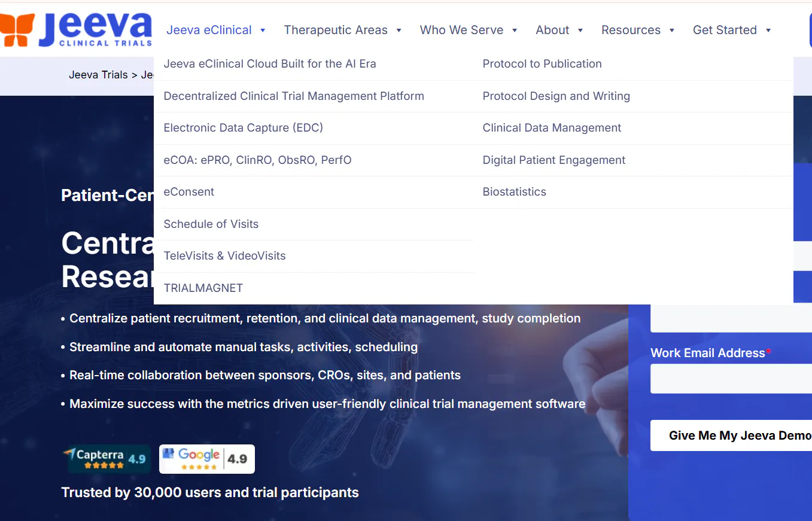Viewport: 812px width, 521px height.
Task: Open the Who We Serve menu
Action: pos(461,30)
